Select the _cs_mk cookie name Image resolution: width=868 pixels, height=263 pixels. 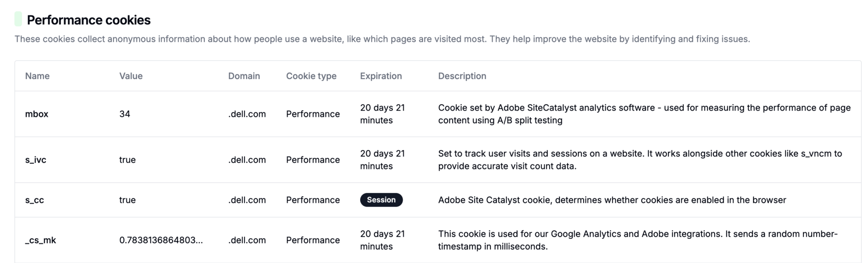click(41, 240)
